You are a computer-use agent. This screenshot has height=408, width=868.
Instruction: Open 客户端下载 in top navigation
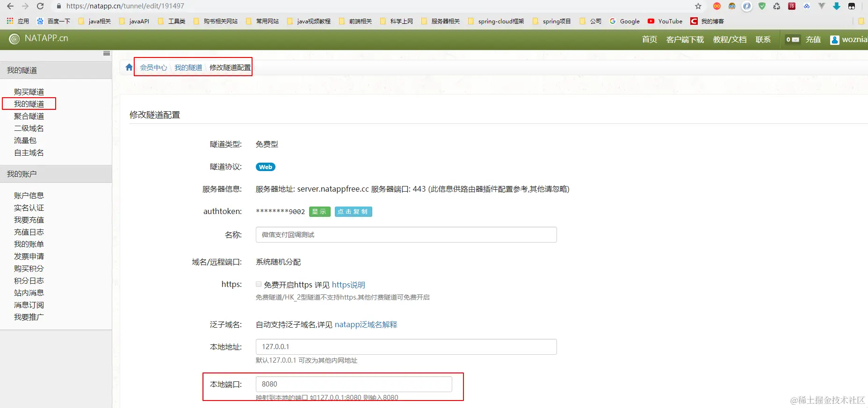685,40
